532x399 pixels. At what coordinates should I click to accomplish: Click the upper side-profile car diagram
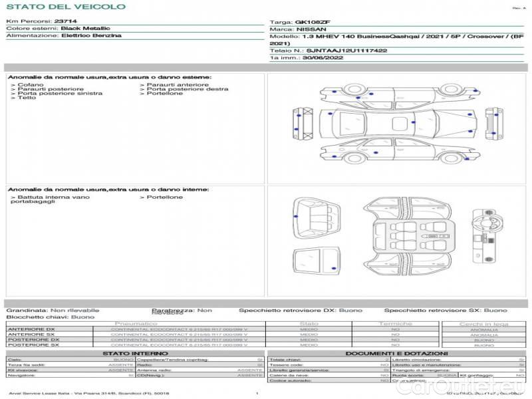397,95
